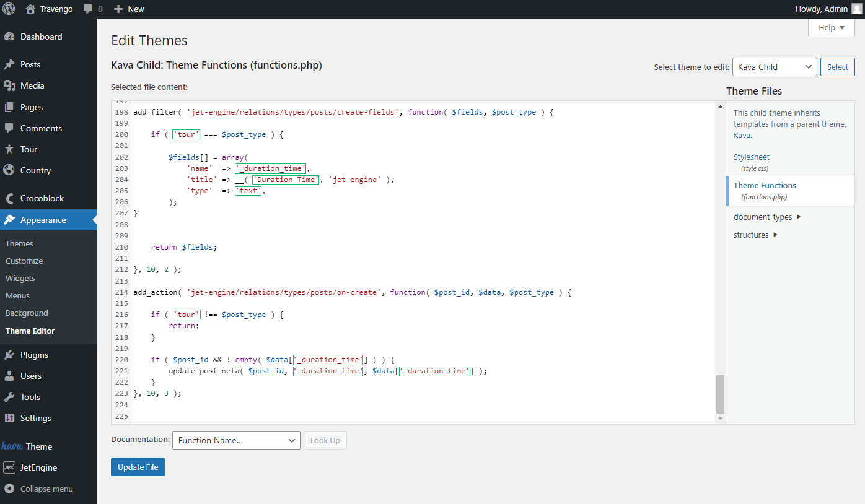Image resolution: width=865 pixels, height=504 pixels.
Task: Click the plus New icon in admin bar
Action: [118, 9]
